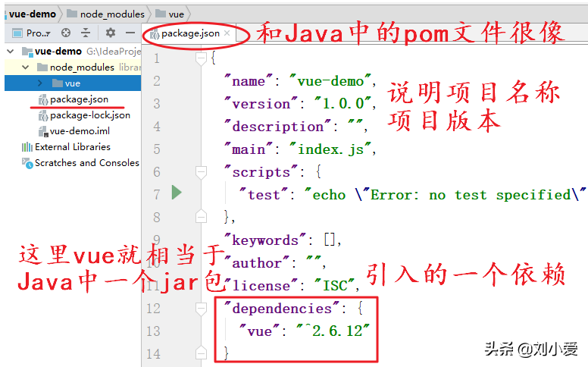Select node_modules in the breadcrumb bar

110,14
